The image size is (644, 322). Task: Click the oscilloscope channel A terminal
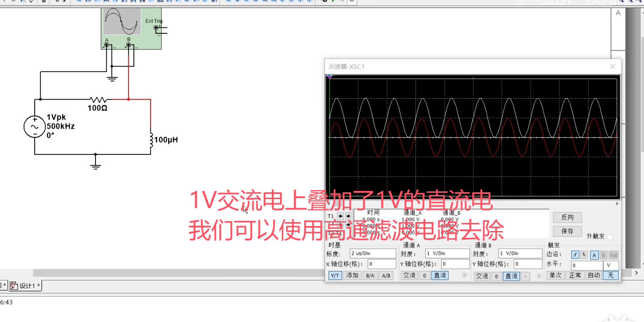[x=107, y=45]
